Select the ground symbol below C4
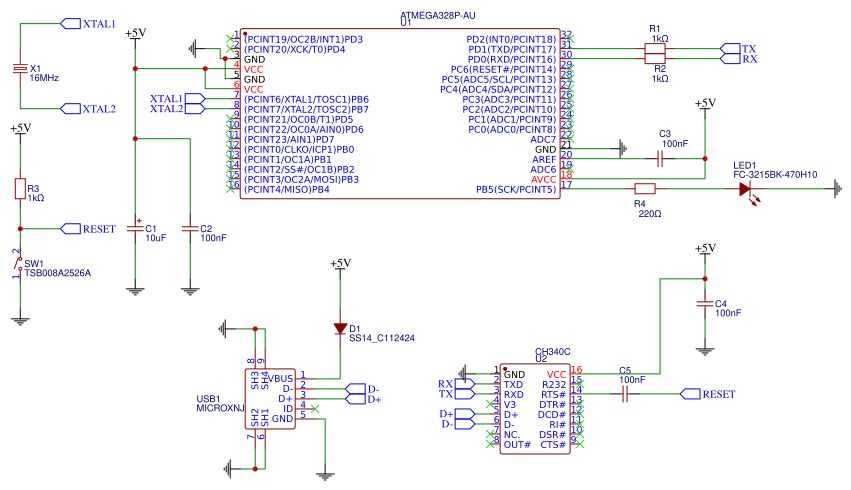The width and height of the screenshot is (851, 490). [705, 350]
